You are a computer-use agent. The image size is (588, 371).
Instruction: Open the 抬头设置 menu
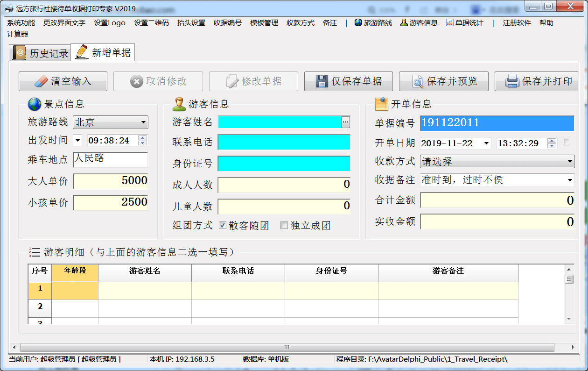[191, 22]
